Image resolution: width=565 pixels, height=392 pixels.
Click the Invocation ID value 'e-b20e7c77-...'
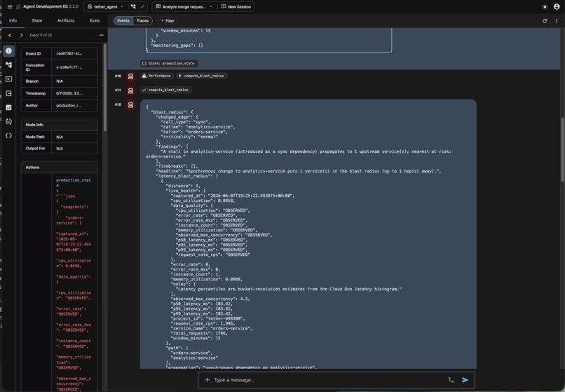coord(69,67)
